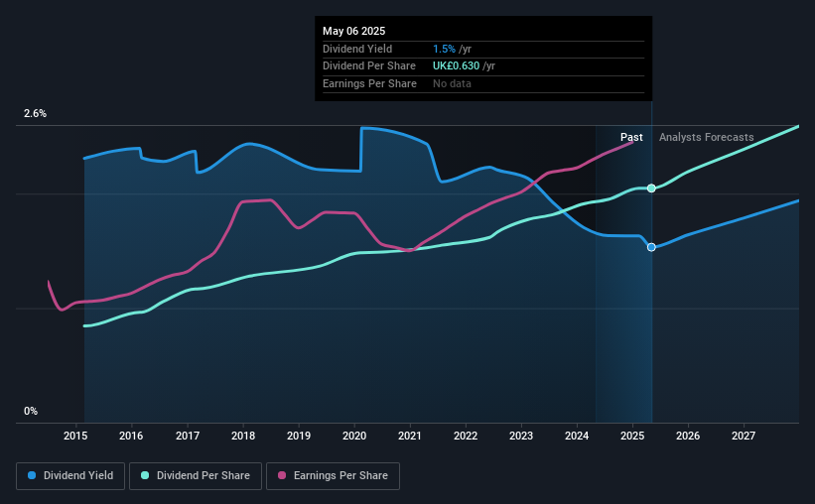Click the 2026 x-axis label
This screenshot has width=815, height=504.
point(688,436)
